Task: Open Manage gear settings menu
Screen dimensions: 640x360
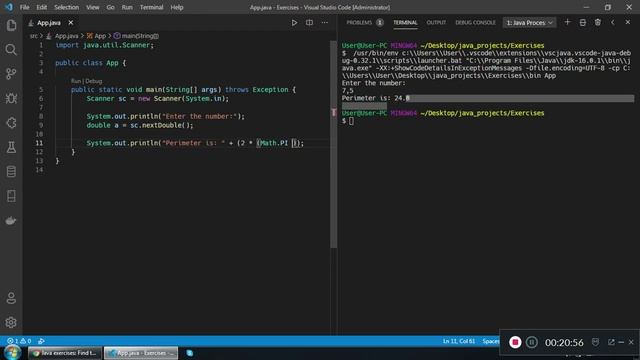Action: click(11, 322)
